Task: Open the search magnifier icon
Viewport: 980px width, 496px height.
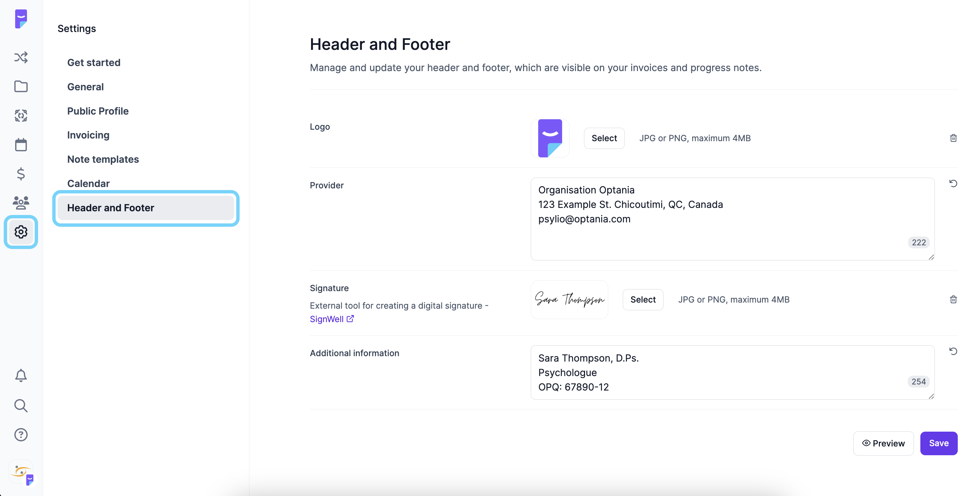Action: [21, 405]
